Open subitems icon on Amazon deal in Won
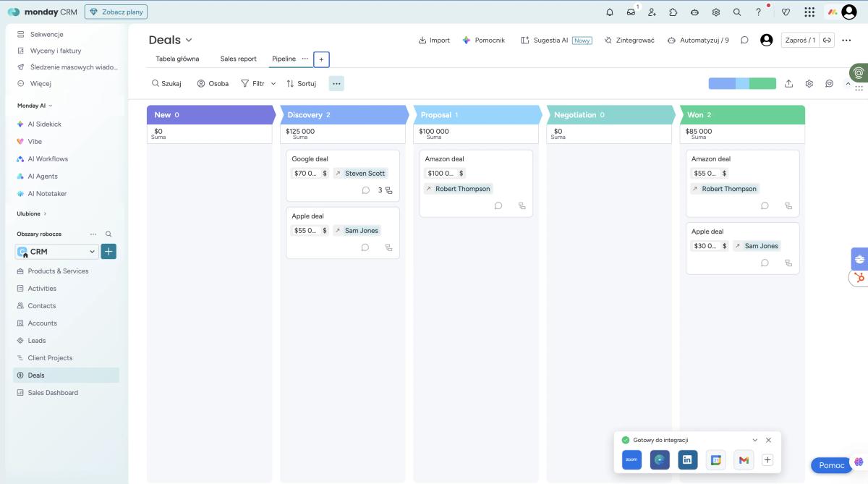 [788, 205]
